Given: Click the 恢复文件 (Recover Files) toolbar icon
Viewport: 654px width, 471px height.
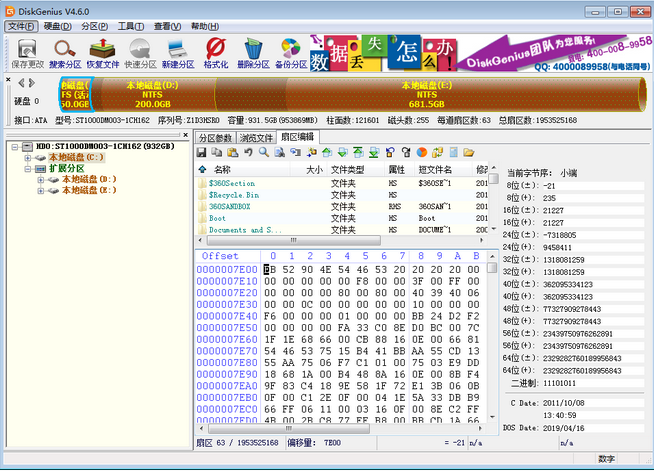Looking at the screenshot, I should [103, 52].
